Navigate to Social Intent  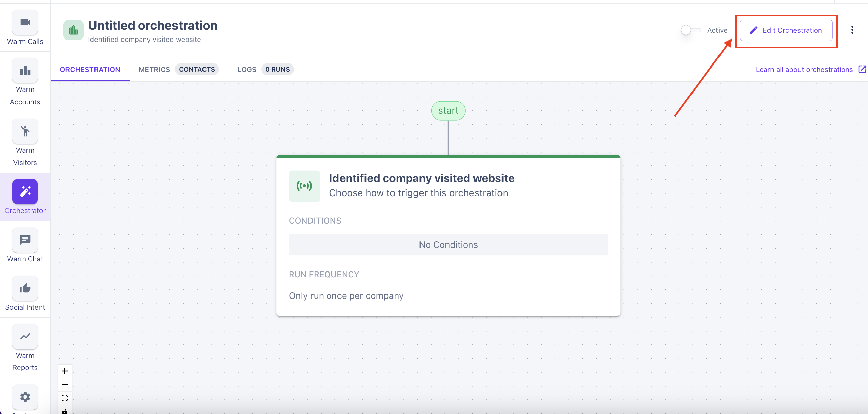click(25, 293)
